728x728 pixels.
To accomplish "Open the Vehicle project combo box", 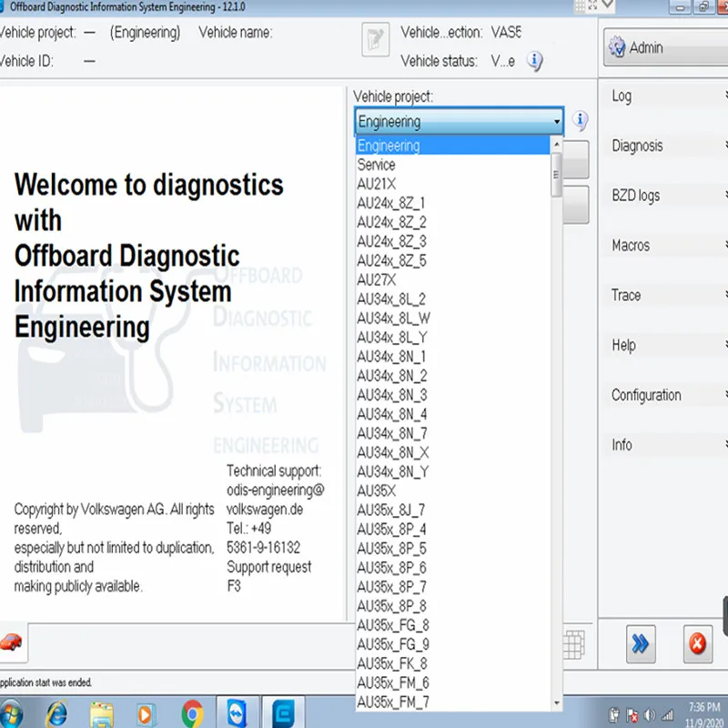I will click(x=460, y=121).
